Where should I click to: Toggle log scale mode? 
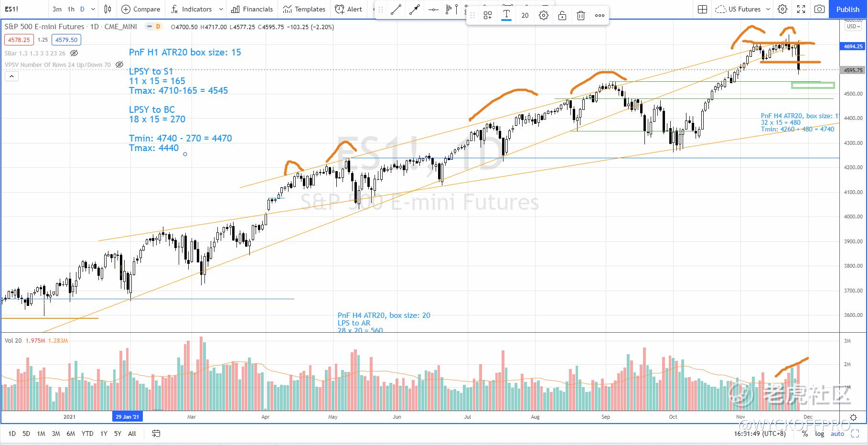click(820, 434)
